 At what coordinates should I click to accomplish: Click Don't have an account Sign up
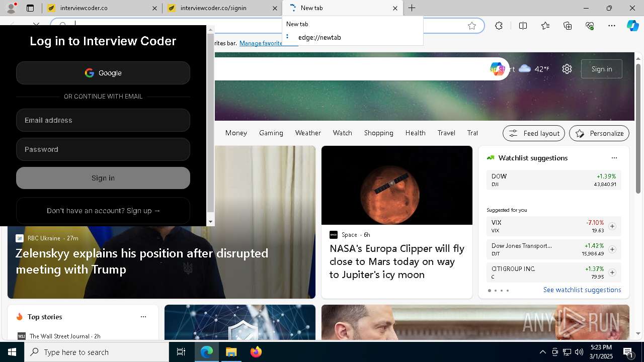tap(103, 211)
